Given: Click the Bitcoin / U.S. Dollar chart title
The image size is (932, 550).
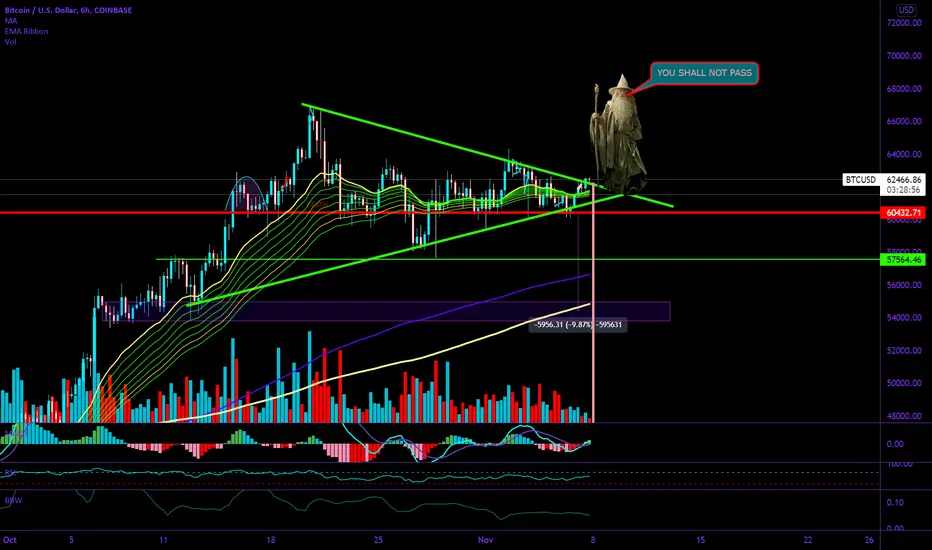Looking at the screenshot, I should tap(68, 10).
